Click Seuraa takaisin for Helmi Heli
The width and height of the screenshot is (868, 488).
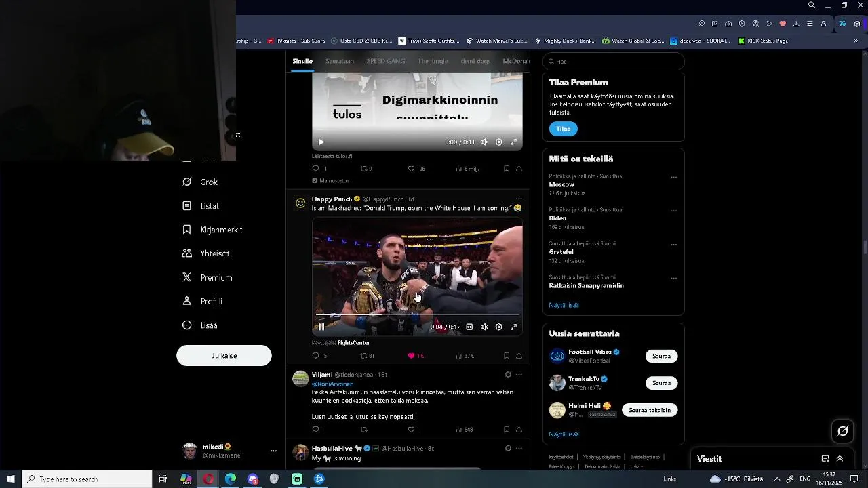click(650, 410)
